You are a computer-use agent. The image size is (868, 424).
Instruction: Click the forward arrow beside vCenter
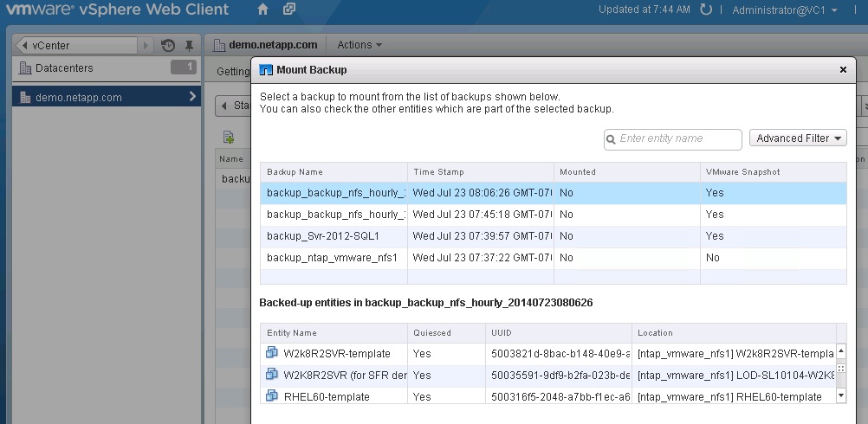tap(145, 45)
